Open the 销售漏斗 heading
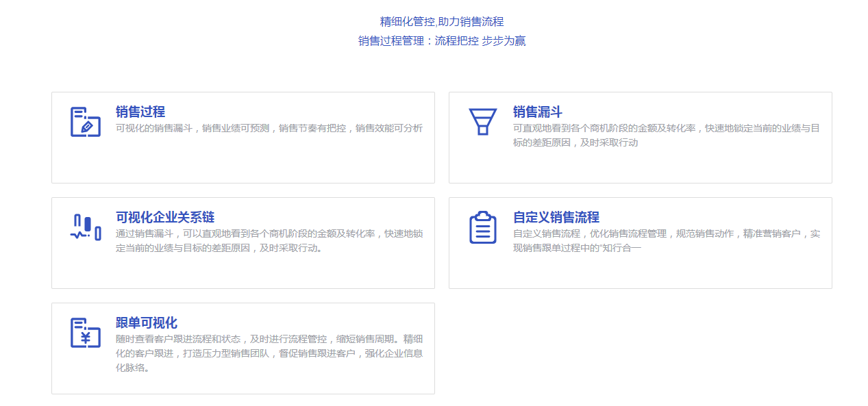Image resolution: width=868 pixels, height=406 pixels. tap(537, 112)
